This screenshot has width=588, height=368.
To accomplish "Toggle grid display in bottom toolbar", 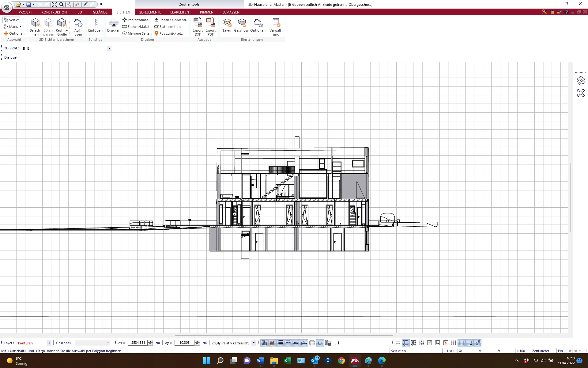I will point(461,343).
